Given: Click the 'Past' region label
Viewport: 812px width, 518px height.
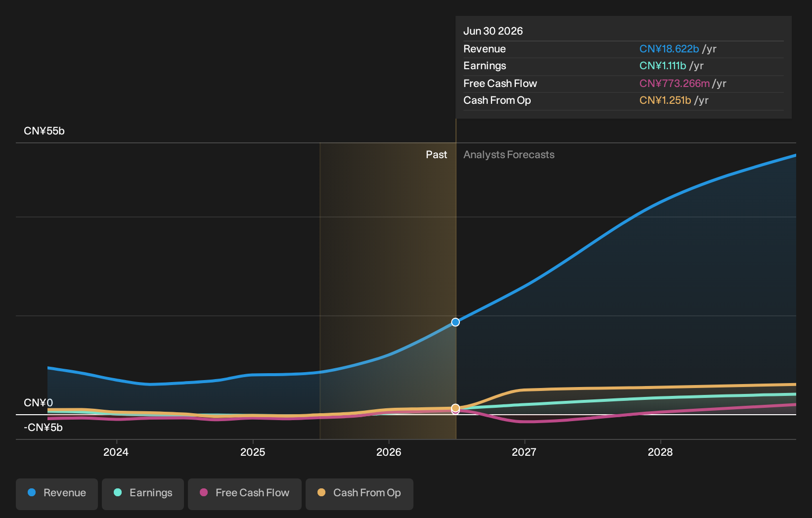Looking at the screenshot, I should (436, 155).
